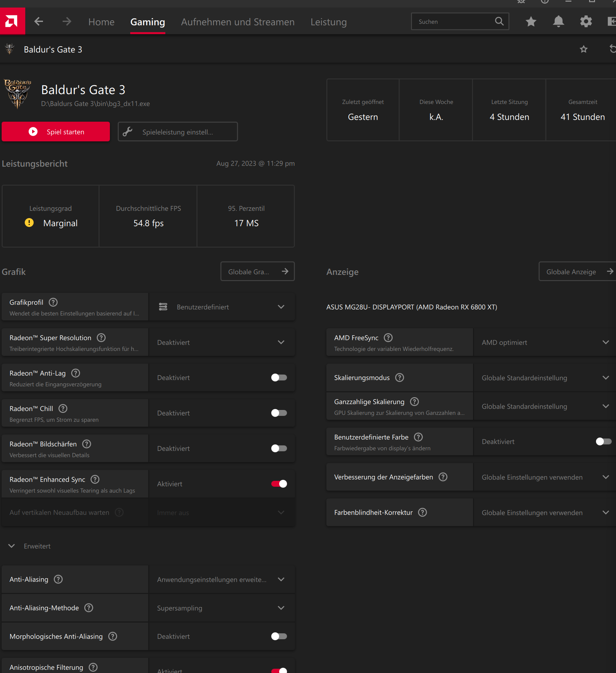Image resolution: width=616 pixels, height=673 pixels.
Task: Open Anti-Aliasing dropdown
Action: click(222, 579)
